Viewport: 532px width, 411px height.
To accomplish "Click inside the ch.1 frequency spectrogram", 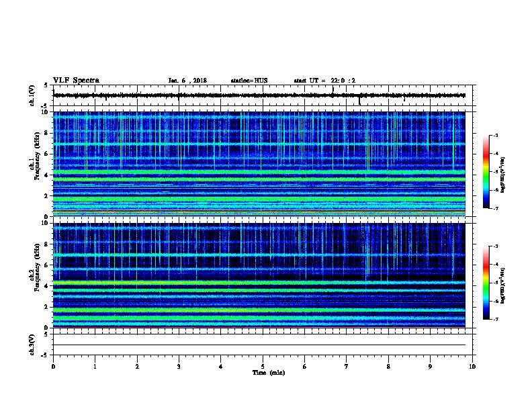I will (259, 164).
